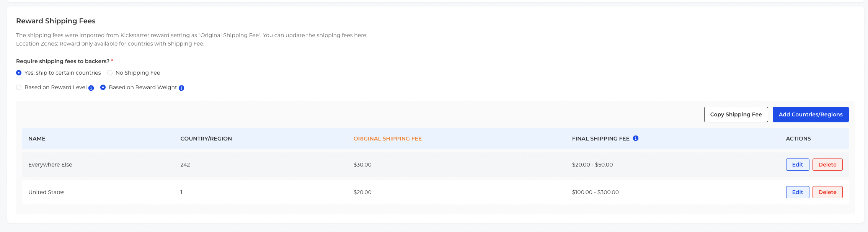Click the $100.00 - $300.00 final fee cell
This screenshot has height=232, width=868.
(595, 192)
